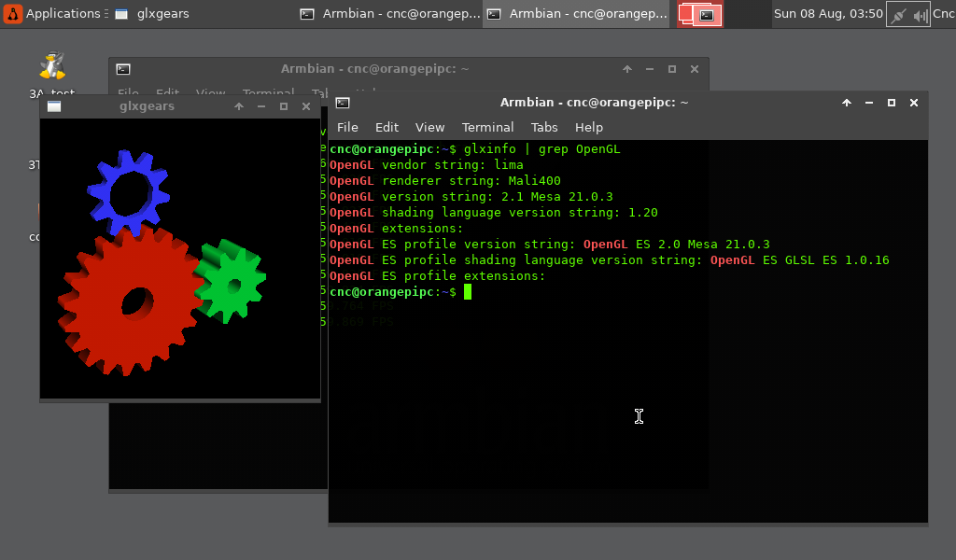Image resolution: width=956 pixels, height=560 pixels.
Task: Close the background Armbian terminal window
Action: pos(695,69)
